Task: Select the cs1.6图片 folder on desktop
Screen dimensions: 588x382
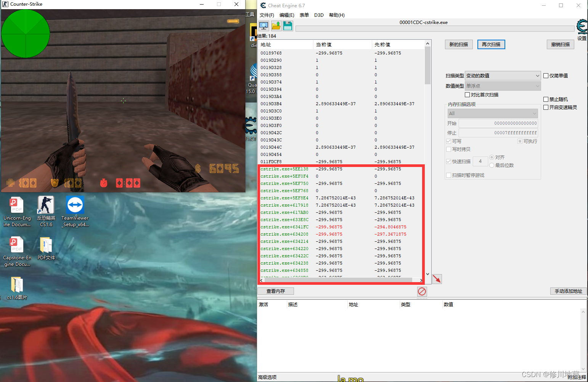Action: [17, 288]
